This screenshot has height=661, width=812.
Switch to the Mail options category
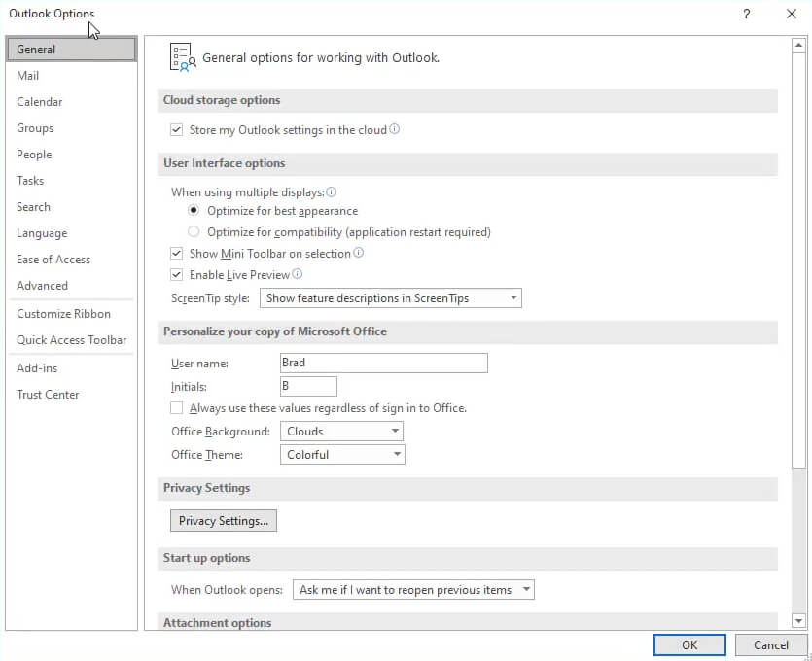coord(28,76)
